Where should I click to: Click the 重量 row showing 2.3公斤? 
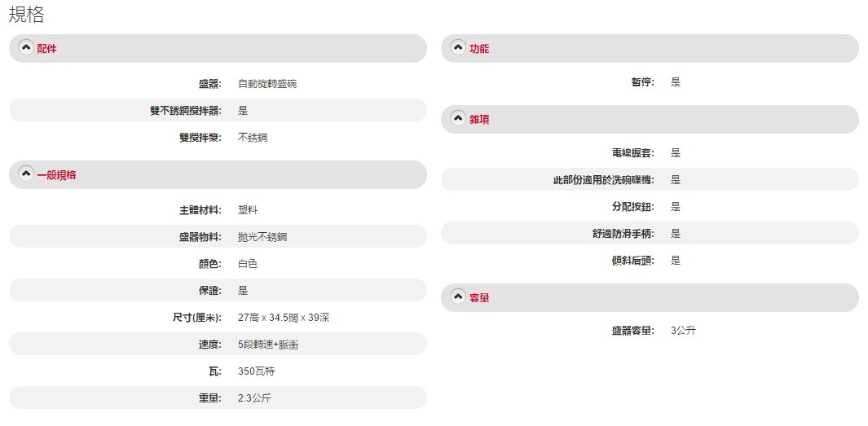coord(218,398)
